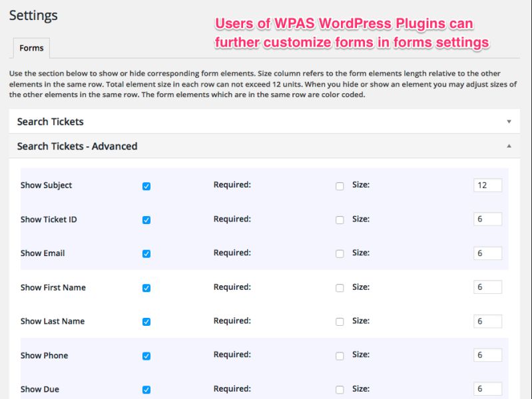The height and width of the screenshot is (399, 532).
Task: Mark Due as Required
Action: coord(340,390)
